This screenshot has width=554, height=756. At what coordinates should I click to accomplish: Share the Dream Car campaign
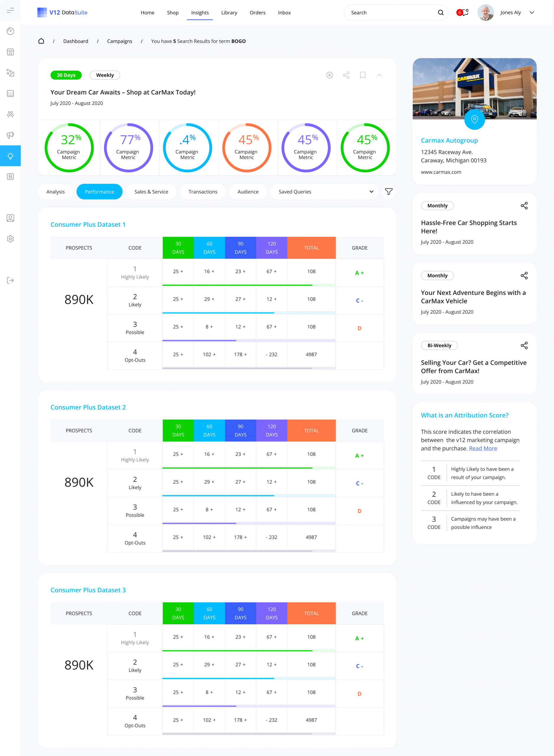(346, 75)
